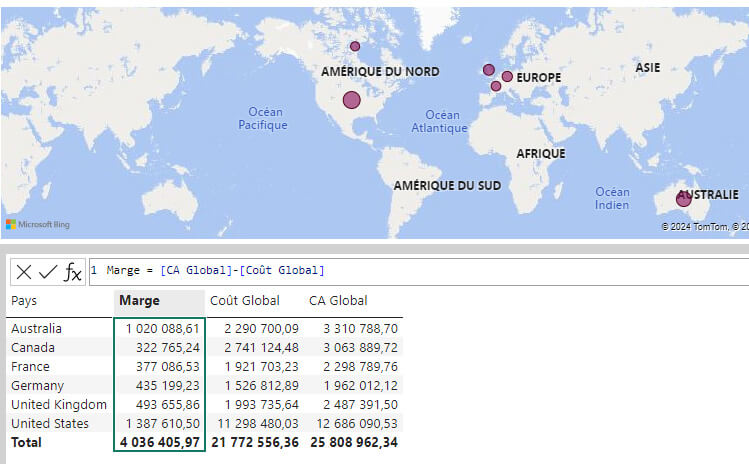Image resolution: width=749 pixels, height=464 pixels.
Task: Click the France bubble on the map
Action: click(495, 86)
